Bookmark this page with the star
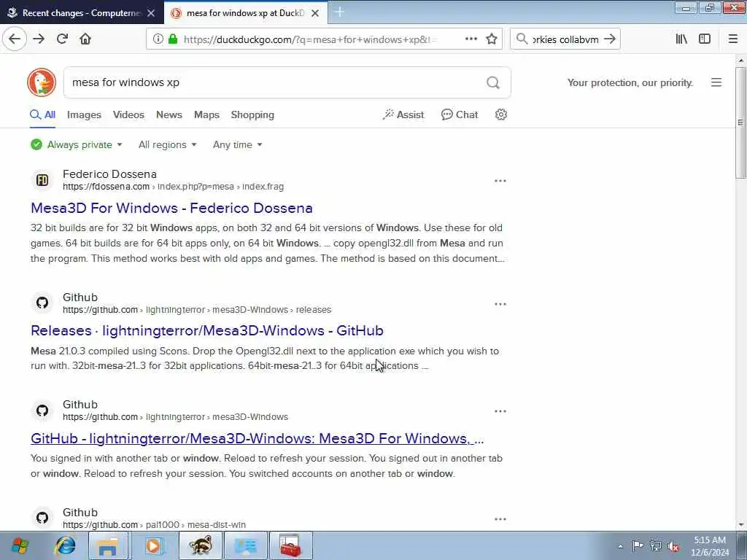Screen dimensions: 747x560 [492, 39]
